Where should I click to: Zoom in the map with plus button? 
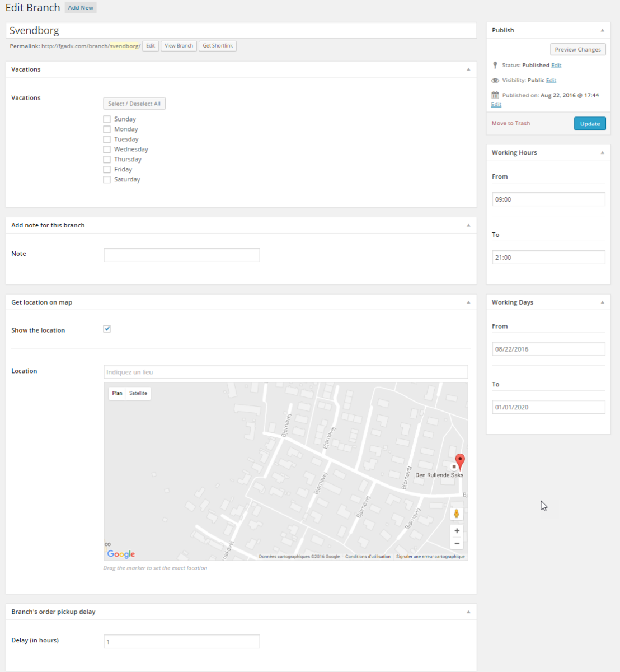[x=457, y=531]
